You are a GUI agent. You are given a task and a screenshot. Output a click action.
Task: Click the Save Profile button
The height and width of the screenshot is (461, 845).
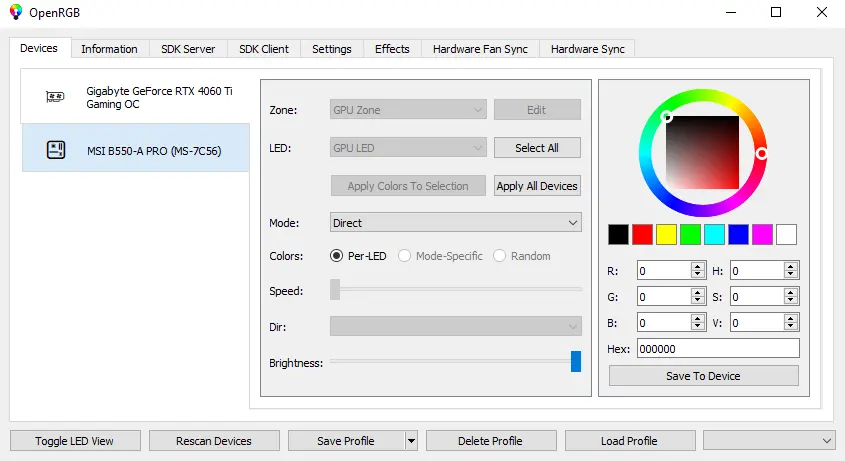coord(346,441)
